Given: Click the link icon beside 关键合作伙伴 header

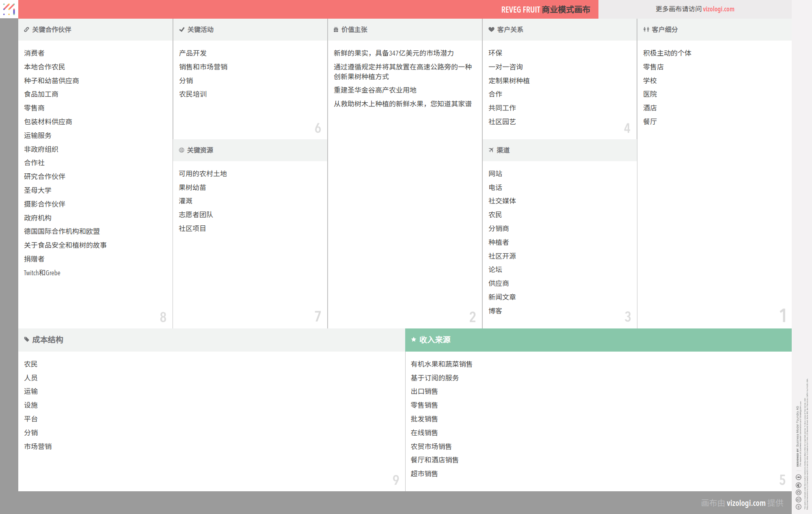Looking at the screenshot, I should tap(26, 29).
